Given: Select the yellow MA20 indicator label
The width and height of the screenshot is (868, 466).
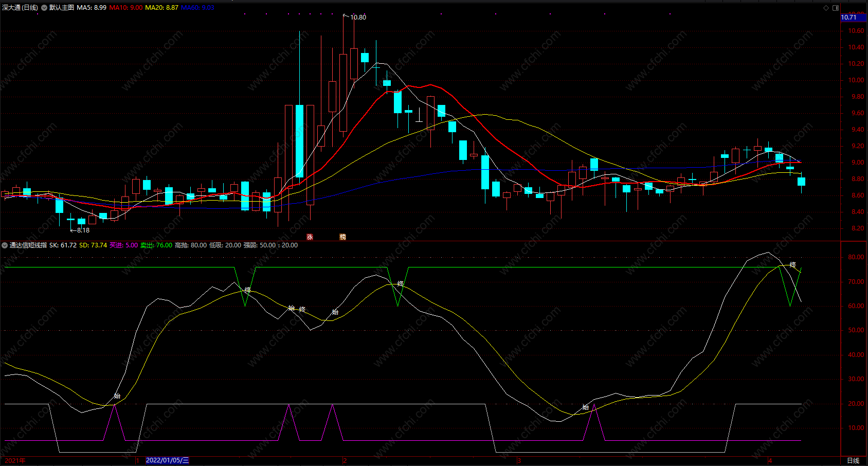Looking at the screenshot, I should [161, 8].
